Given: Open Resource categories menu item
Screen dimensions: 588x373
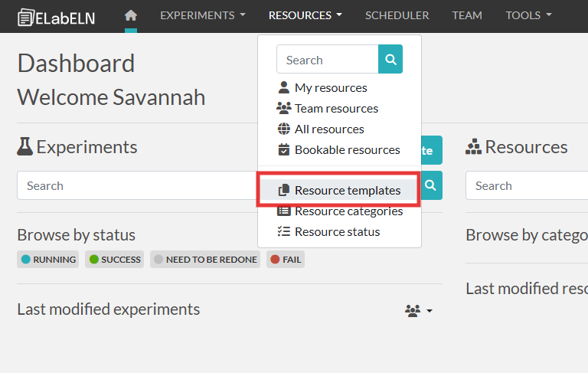Looking at the screenshot, I should coord(348,211).
